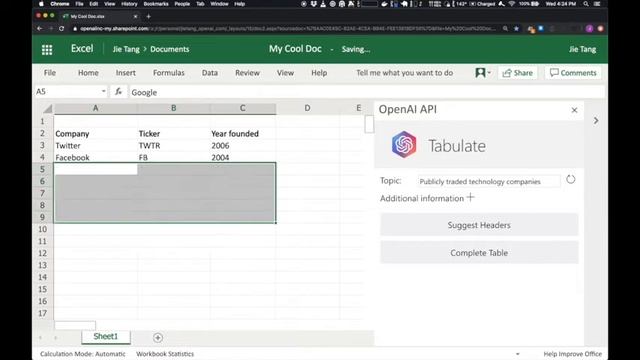Open macOS Spotlight search icon
Screen dimensions: 640x360
point(586,4)
